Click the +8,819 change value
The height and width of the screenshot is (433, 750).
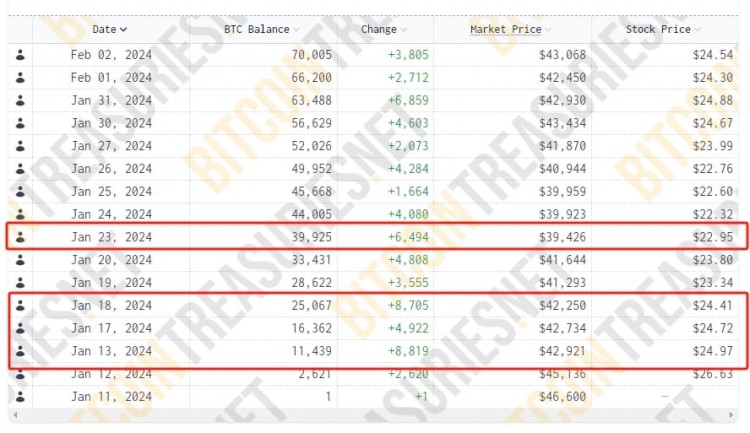(408, 351)
